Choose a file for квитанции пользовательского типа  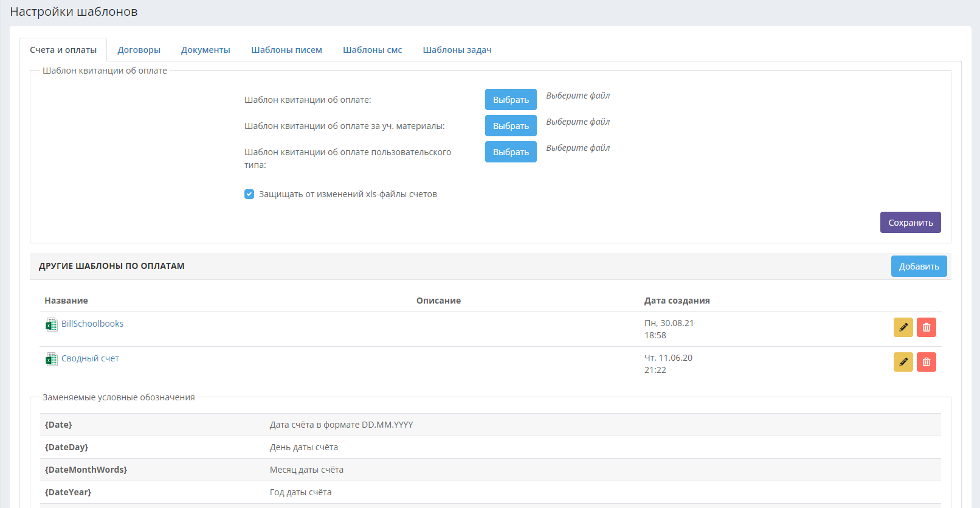tap(511, 152)
